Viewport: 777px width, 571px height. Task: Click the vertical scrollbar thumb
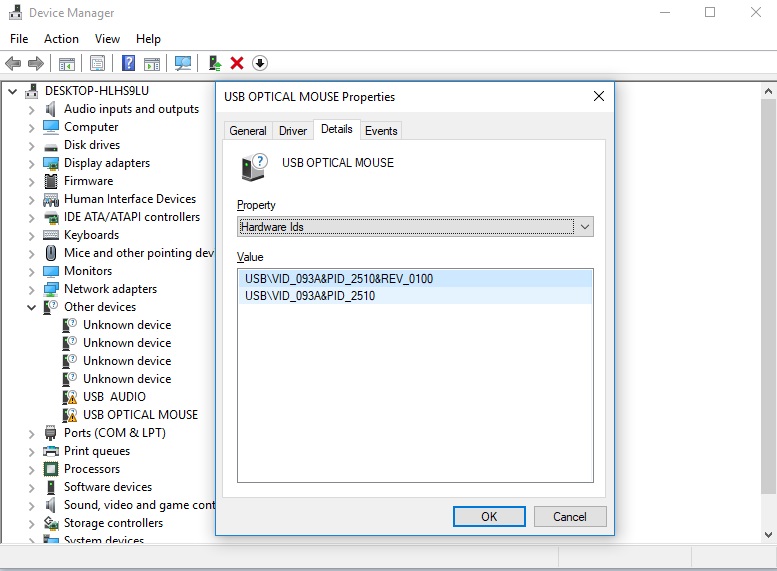[x=768, y=296]
